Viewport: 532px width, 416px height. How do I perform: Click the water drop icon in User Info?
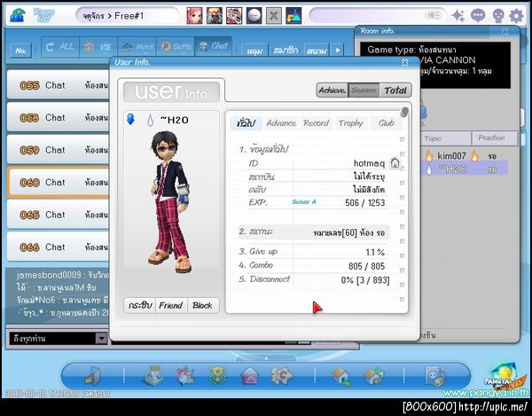pyautogui.click(x=150, y=120)
